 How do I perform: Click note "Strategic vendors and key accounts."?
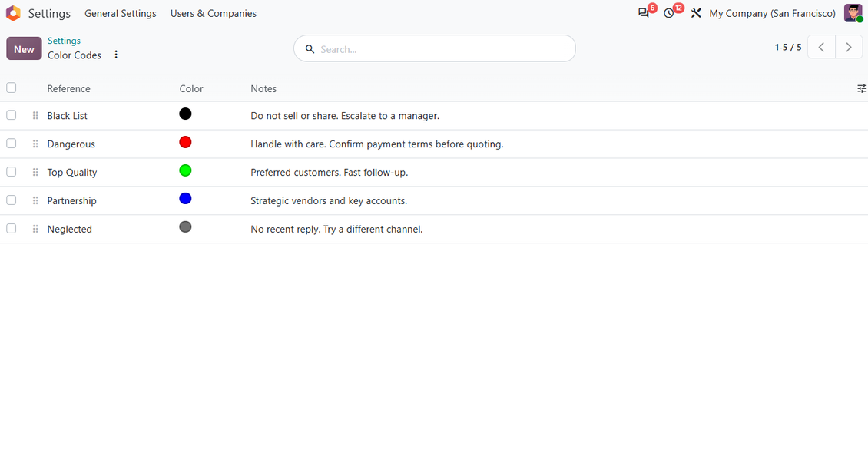pyautogui.click(x=329, y=201)
